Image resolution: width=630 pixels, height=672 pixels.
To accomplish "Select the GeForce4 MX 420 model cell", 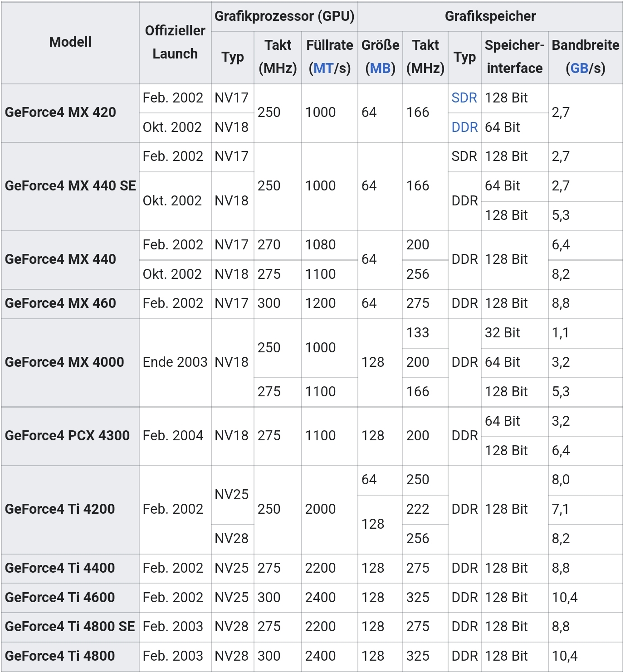I will tap(70, 113).
